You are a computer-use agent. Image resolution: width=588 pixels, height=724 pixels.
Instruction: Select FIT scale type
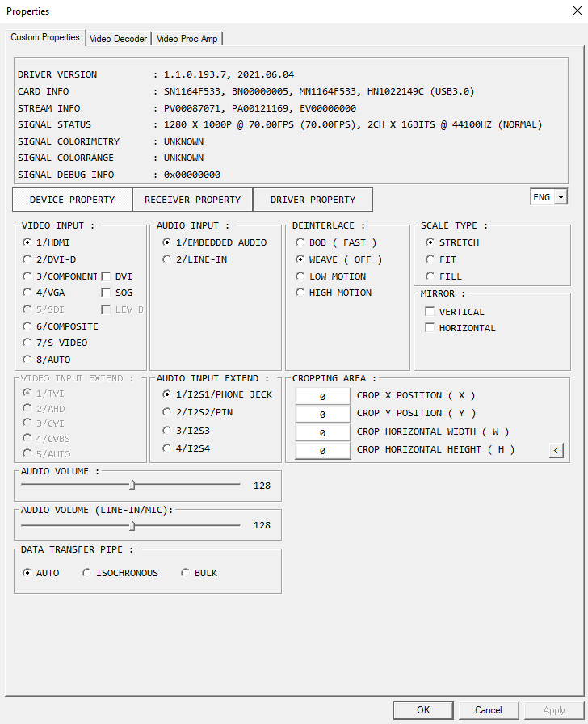point(430,259)
